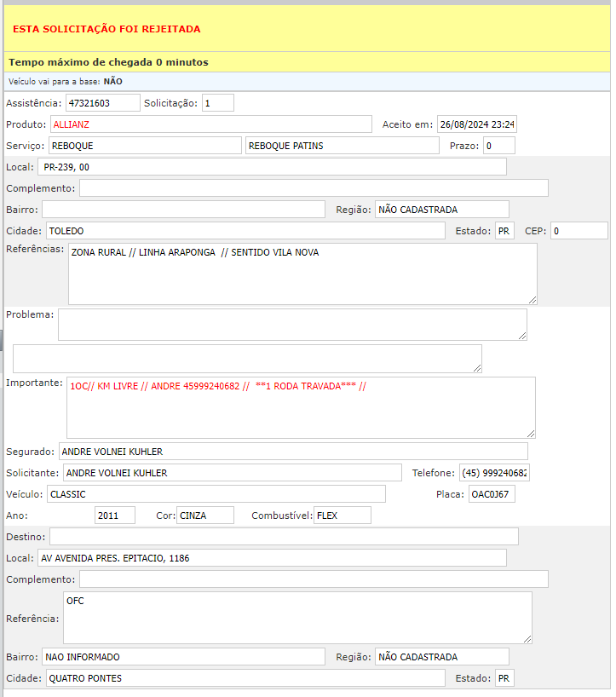Click the REBOQUE PATINS service field
The image size is (616, 697).
pyautogui.click(x=343, y=146)
